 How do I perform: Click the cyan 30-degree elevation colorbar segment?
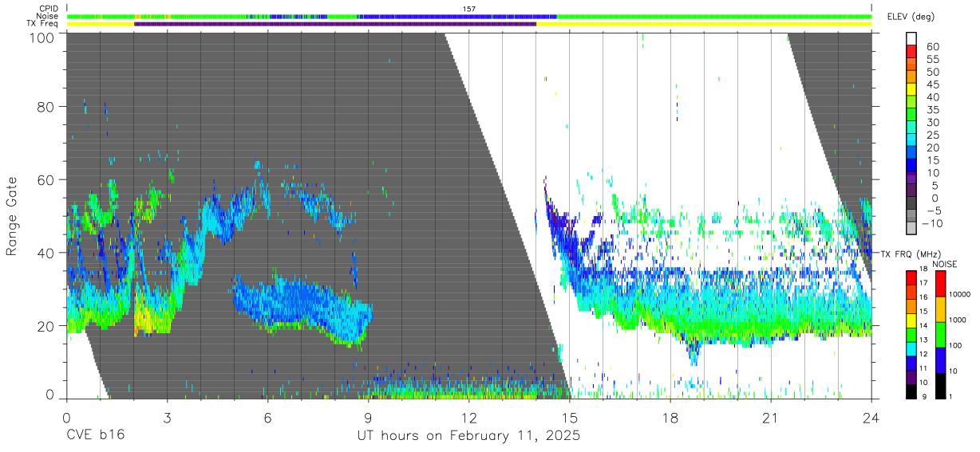912,128
